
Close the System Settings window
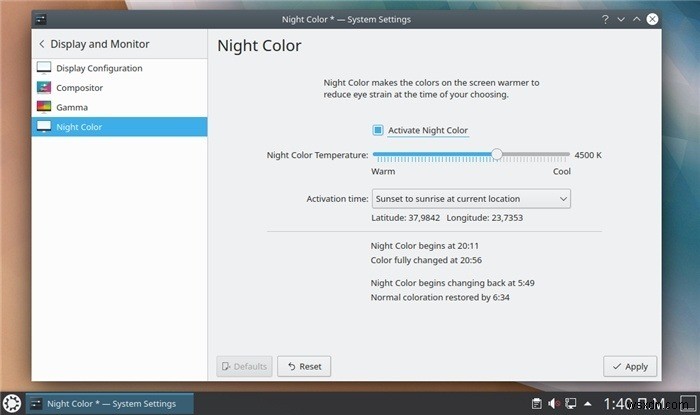click(x=652, y=19)
